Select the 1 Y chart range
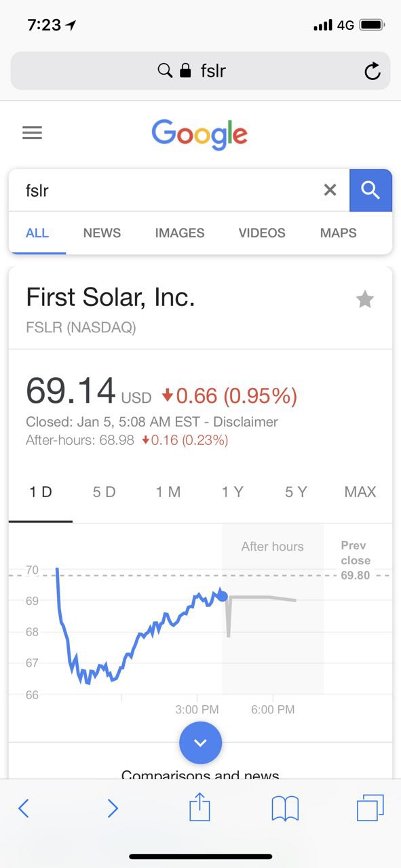This screenshot has width=401, height=868. (x=232, y=492)
